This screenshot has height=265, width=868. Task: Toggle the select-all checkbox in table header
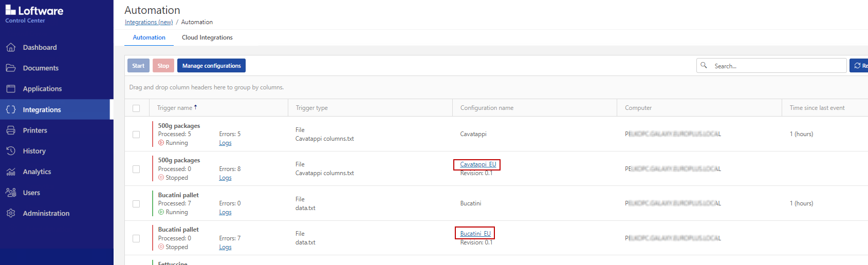click(136, 108)
